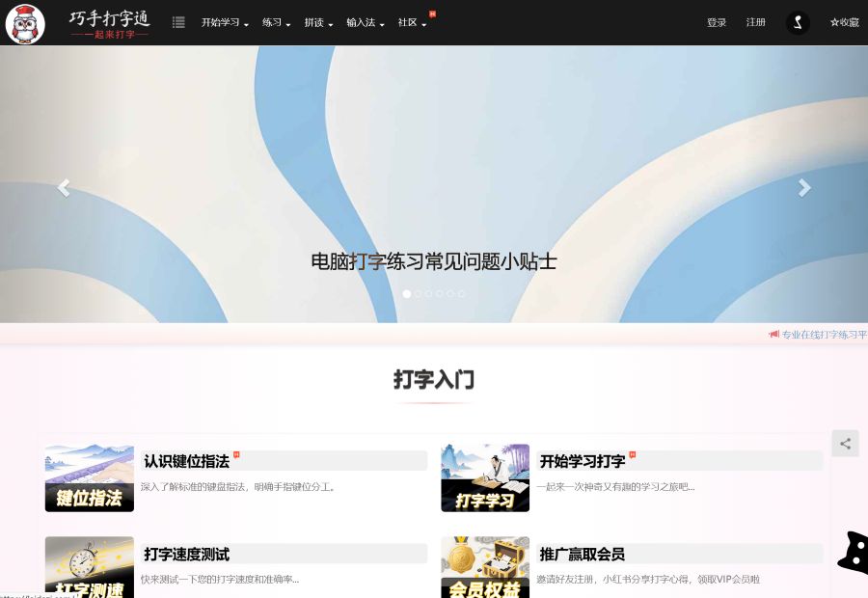Select the 会员权益 gold medal thumbnail
The image size is (868, 598).
pyautogui.click(x=484, y=567)
